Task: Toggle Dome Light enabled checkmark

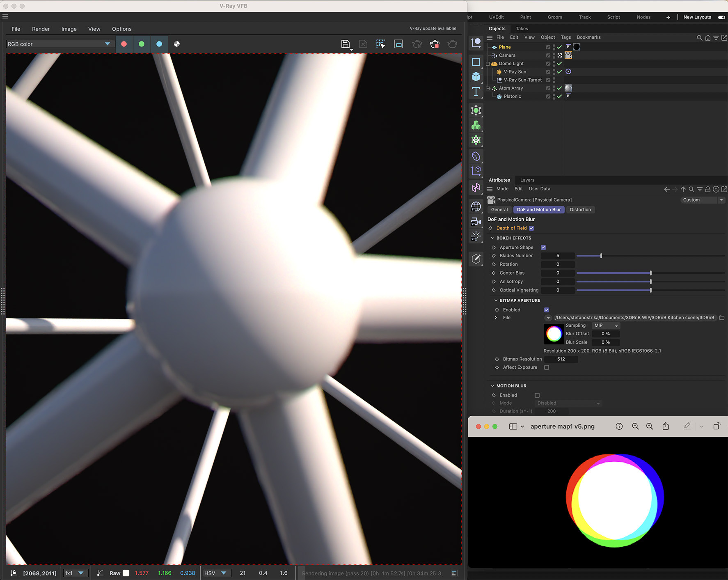Action: tap(559, 63)
